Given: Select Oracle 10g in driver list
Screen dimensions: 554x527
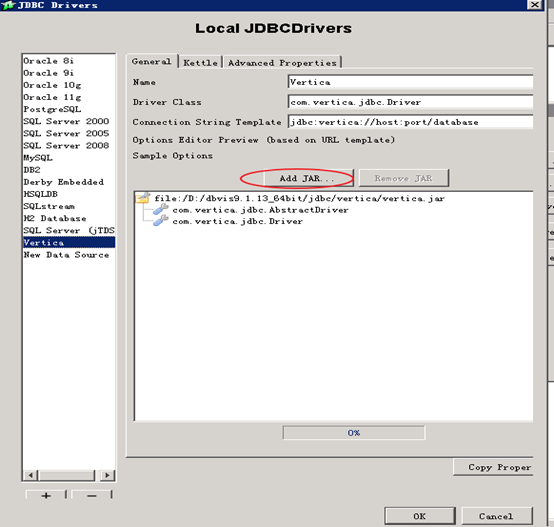Looking at the screenshot, I should click(x=69, y=85).
